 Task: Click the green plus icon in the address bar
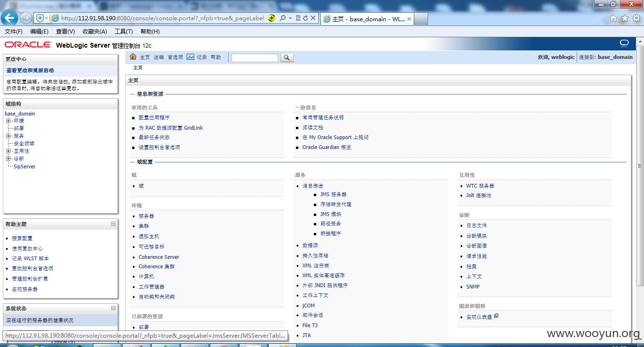[x=272, y=18]
